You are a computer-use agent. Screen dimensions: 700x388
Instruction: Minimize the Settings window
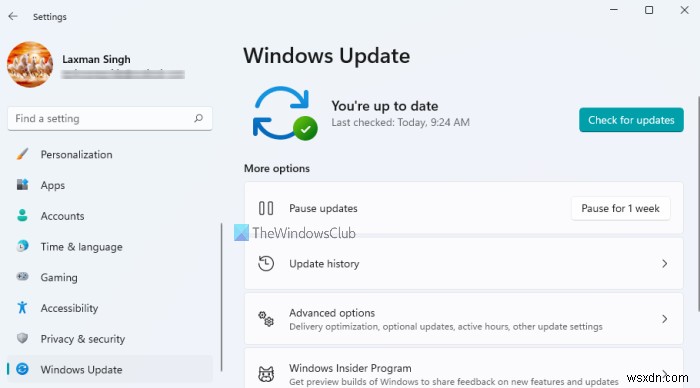(x=614, y=10)
